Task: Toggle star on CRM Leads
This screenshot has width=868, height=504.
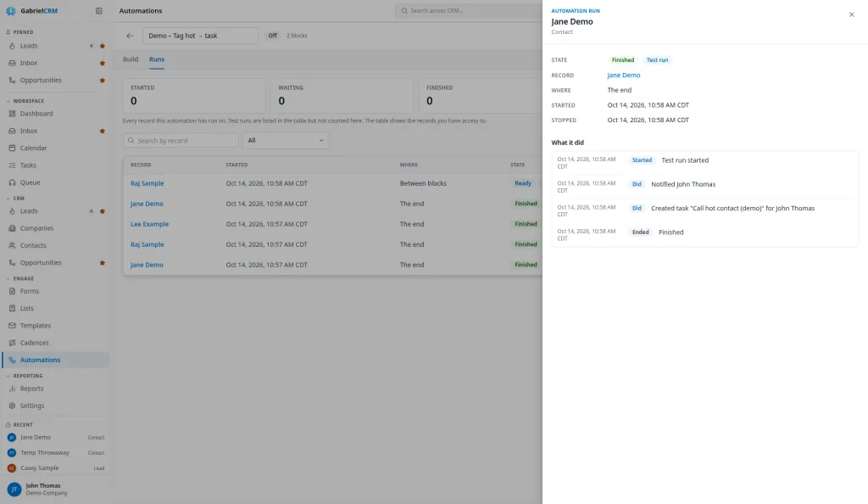Action: coord(102,211)
